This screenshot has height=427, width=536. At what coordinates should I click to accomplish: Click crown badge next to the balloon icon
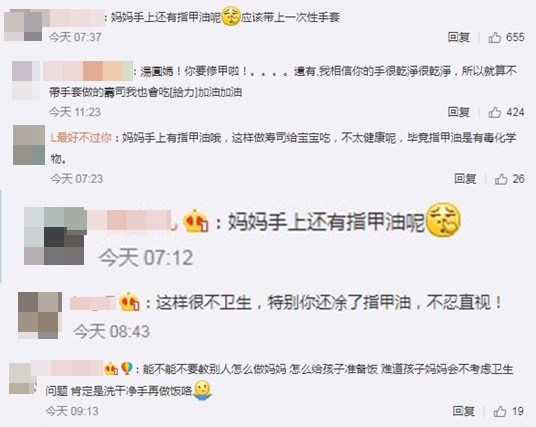tap(111, 369)
